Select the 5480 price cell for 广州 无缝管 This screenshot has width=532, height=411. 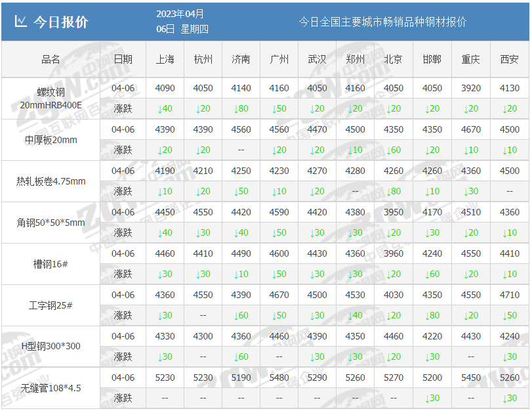(279, 377)
